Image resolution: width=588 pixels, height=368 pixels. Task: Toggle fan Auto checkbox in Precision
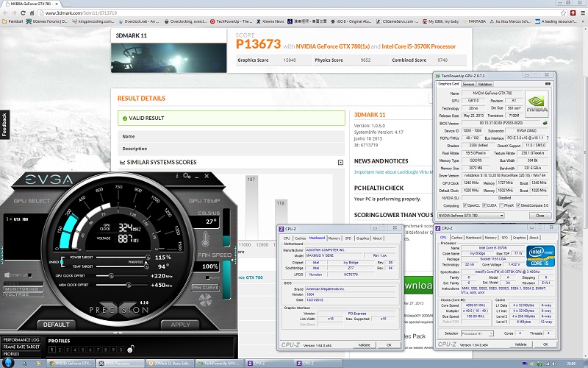tap(207, 278)
